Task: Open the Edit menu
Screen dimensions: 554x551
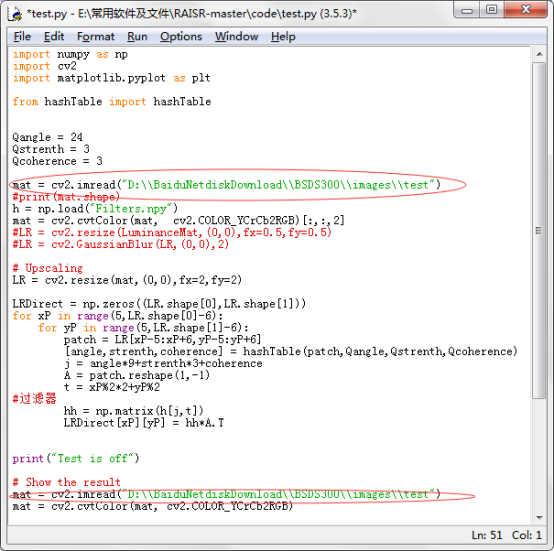Action: coord(54,36)
